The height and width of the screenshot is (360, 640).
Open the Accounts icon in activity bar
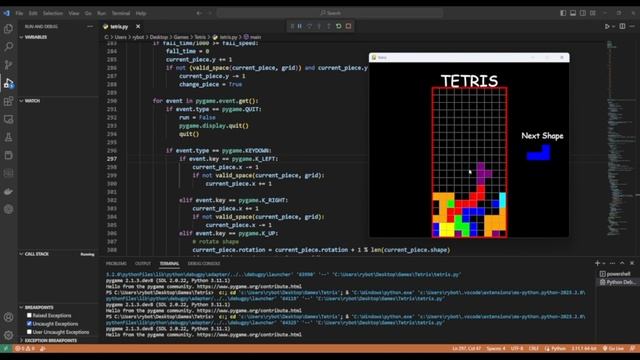[x=8, y=317]
